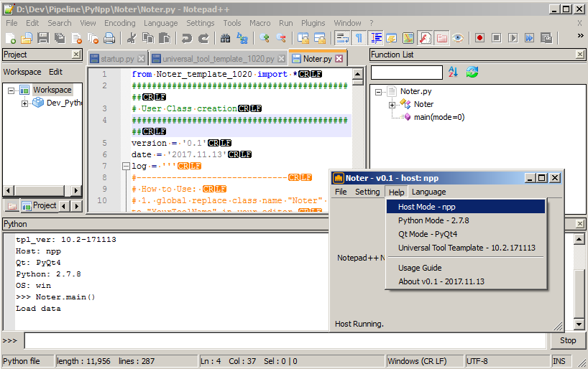This screenshot has width=588, height=369.
Task: Print the document with the printer icon
Action: click(x=109, y=38)
